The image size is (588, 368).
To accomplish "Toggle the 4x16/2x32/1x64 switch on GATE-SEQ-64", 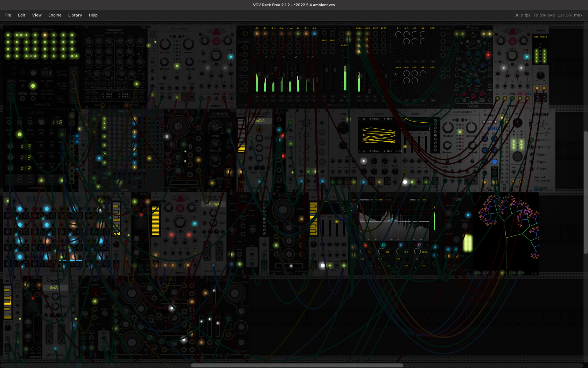I will click(x=58, y=86).
